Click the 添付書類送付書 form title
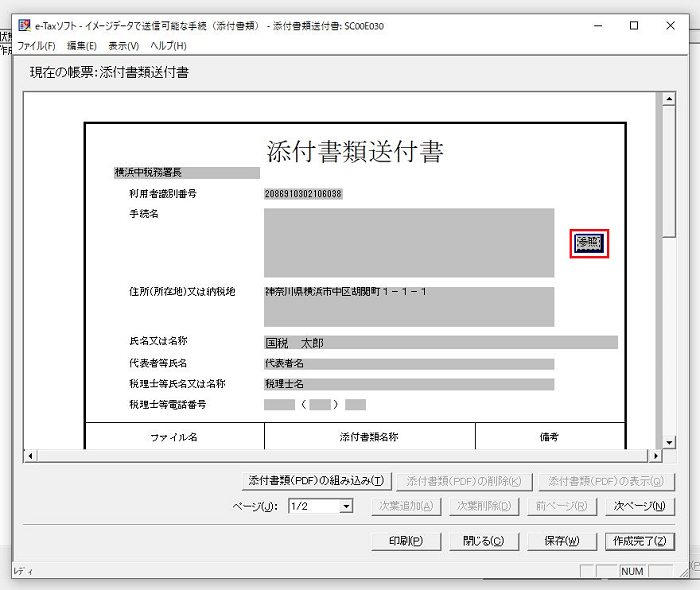This screenshot has width=700, height=590. point(355,151)
